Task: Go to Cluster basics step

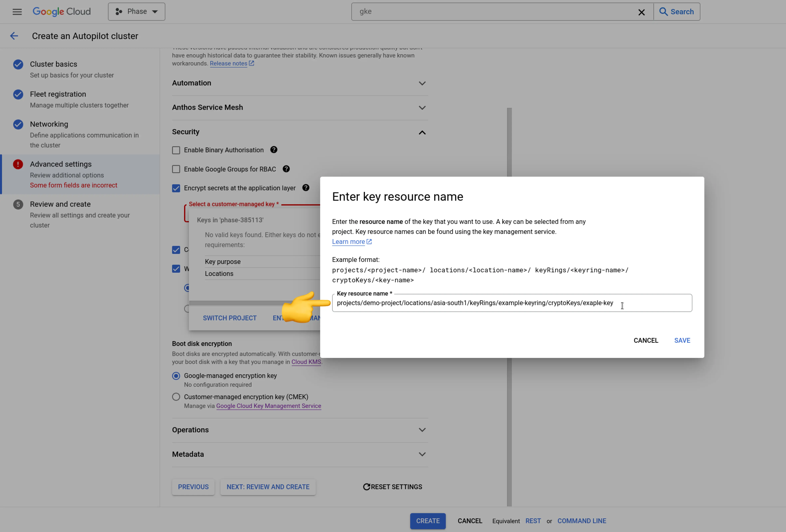Action: pyautogui.click(x=53, y=64)
